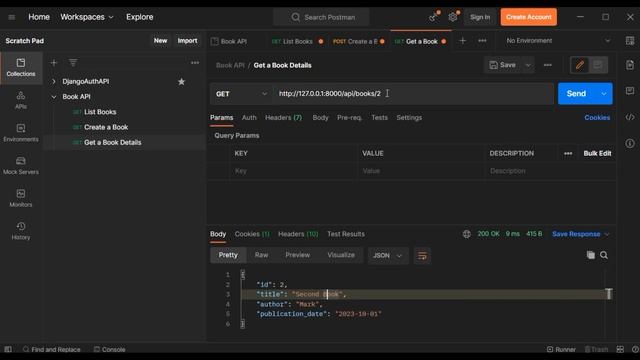Image resolution: width=640 pixels, height=360 pixels.
Task: Open the Send button dropdown arrow
Action: [x=604, y=94]
